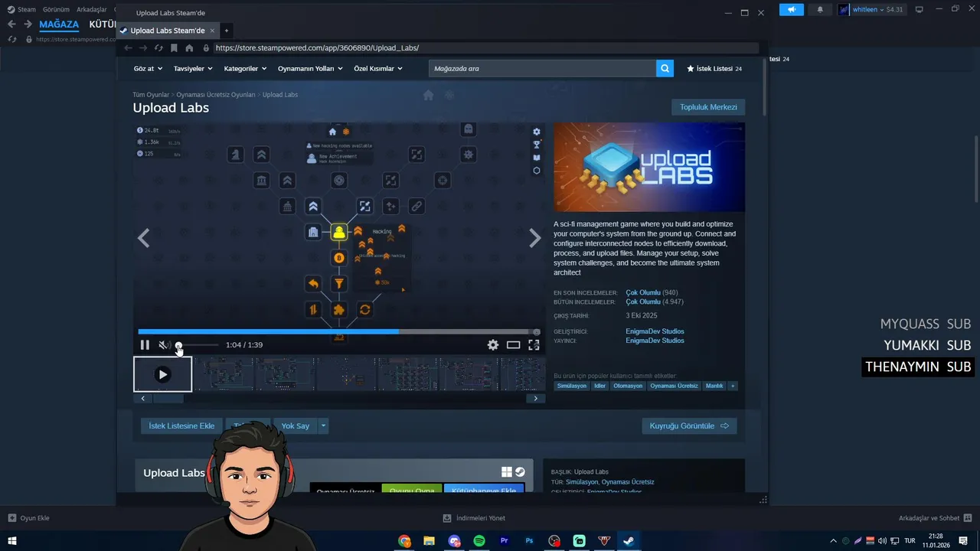
Task: Toggle theater mode on video player
Action: [514, 345]
